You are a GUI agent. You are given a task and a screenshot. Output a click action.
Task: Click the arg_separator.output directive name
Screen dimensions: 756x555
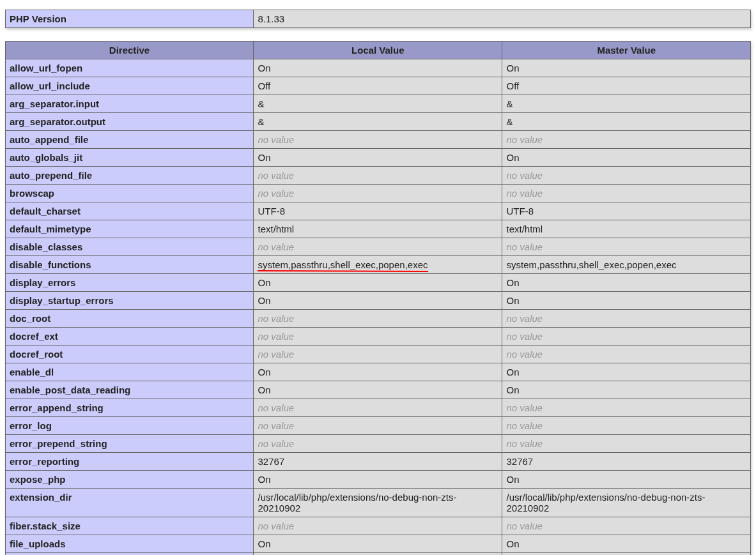[58, 122]
